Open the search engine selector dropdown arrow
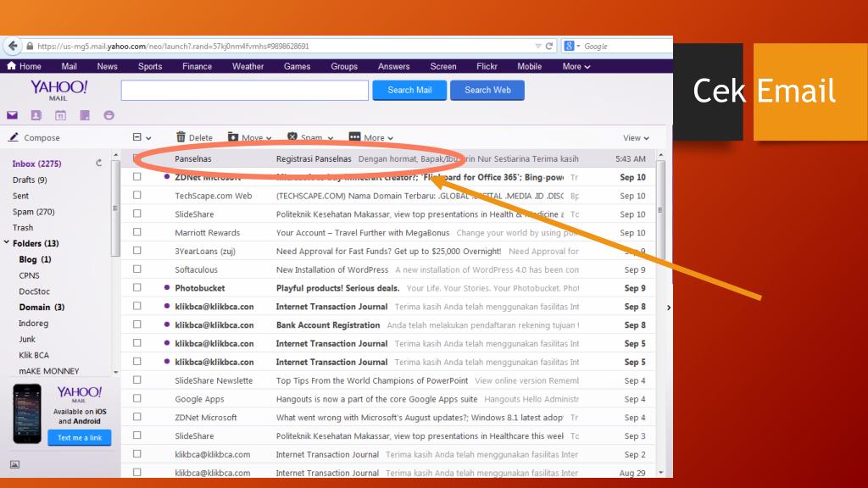 578,46
